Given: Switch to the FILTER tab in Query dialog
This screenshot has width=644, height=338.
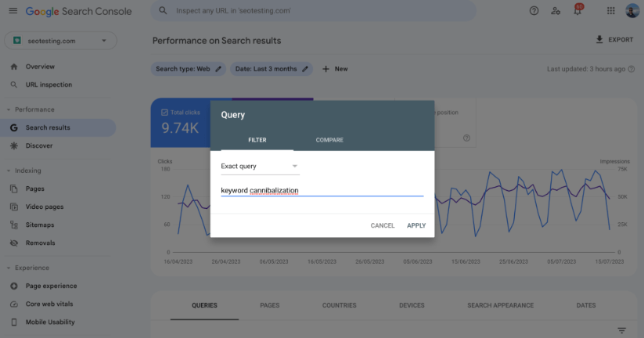Looking at the screenshot, I should 257,140.
